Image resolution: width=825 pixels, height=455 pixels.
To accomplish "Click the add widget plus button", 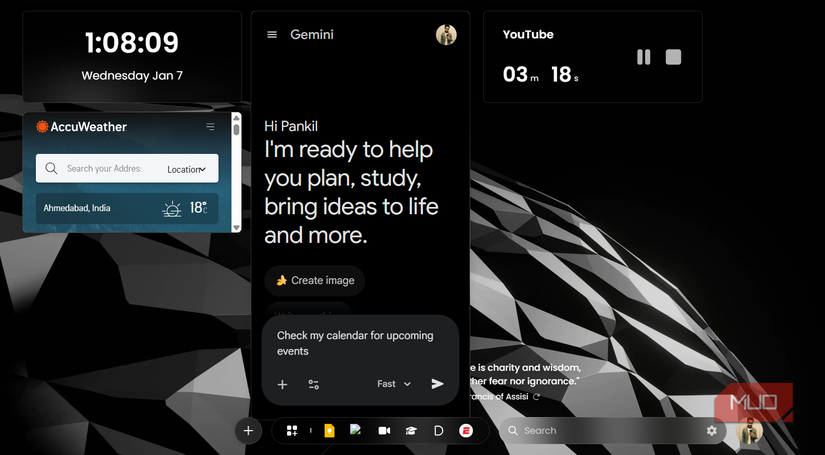I will (x=248, y=431).
